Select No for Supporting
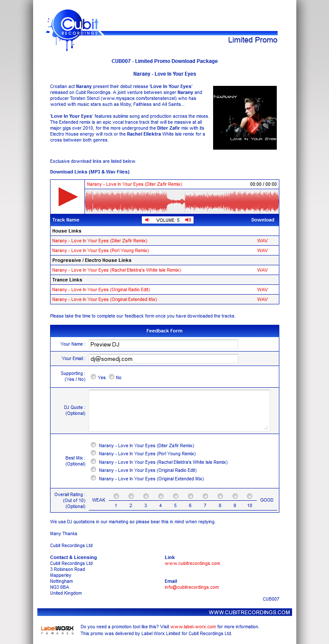The height and width of the screenshot is (644, 329). [112, 377]
